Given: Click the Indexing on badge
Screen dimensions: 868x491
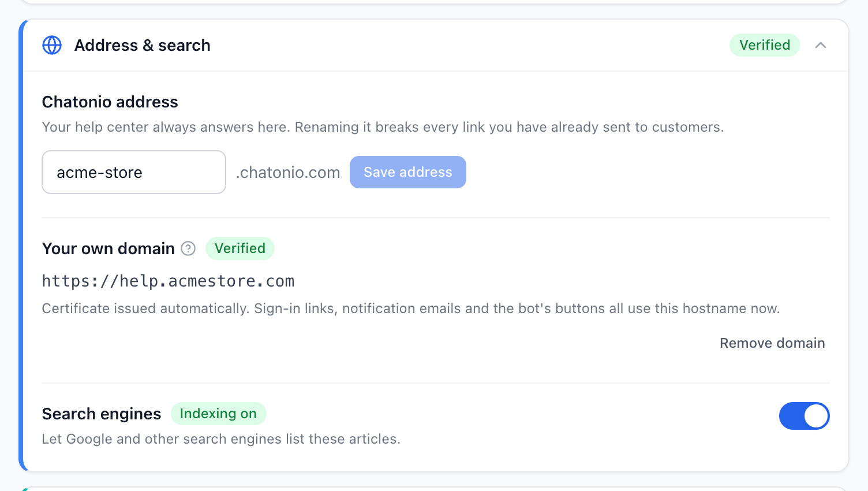Looking at the screenshot, I should [218, 414].
